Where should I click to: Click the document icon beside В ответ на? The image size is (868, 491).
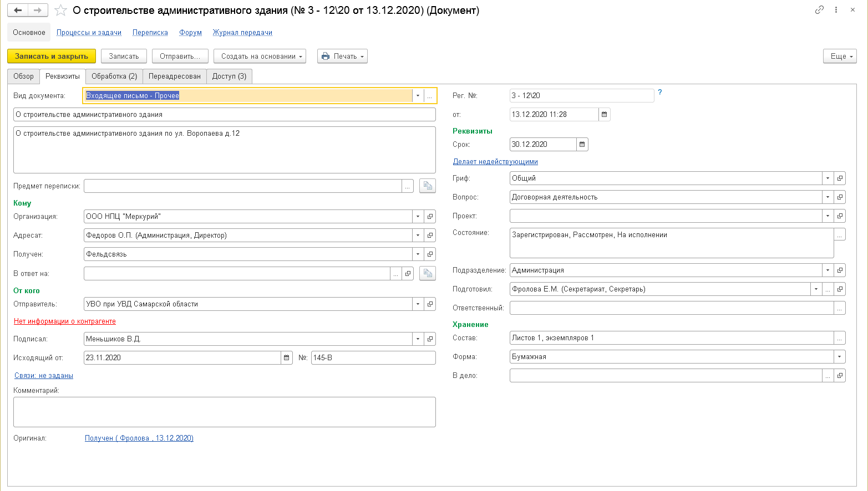428,273
